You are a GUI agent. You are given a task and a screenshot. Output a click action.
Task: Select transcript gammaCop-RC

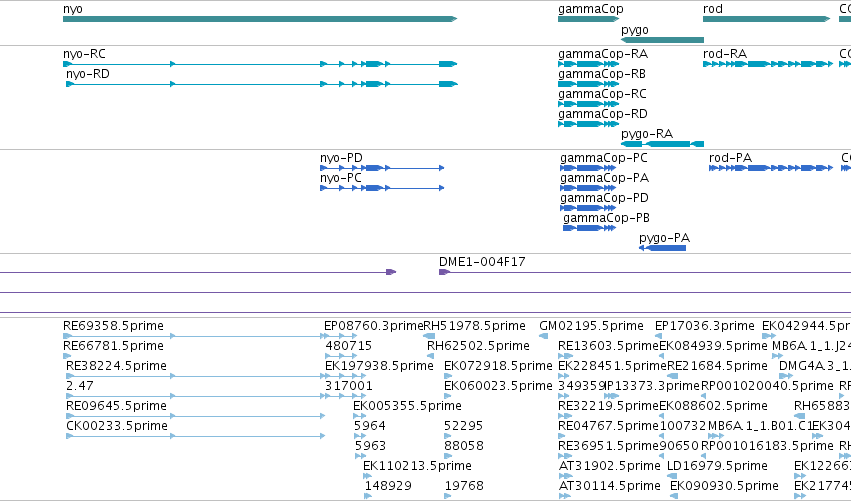[588, 104]
